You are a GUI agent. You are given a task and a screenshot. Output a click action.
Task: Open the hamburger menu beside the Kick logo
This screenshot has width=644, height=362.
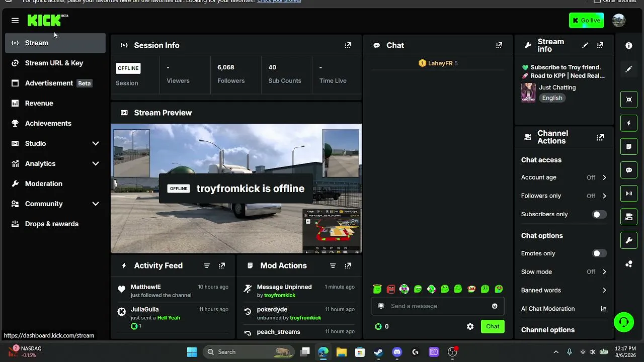[x=15, y=21]
